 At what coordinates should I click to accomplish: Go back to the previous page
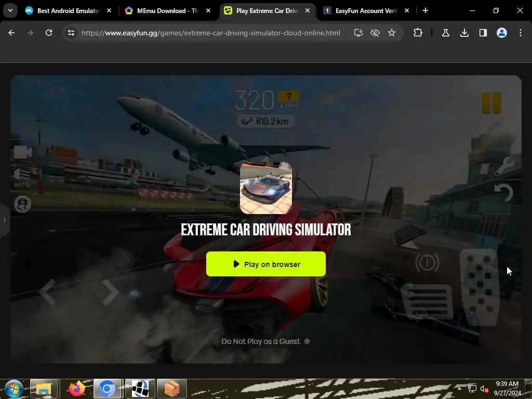11,33
